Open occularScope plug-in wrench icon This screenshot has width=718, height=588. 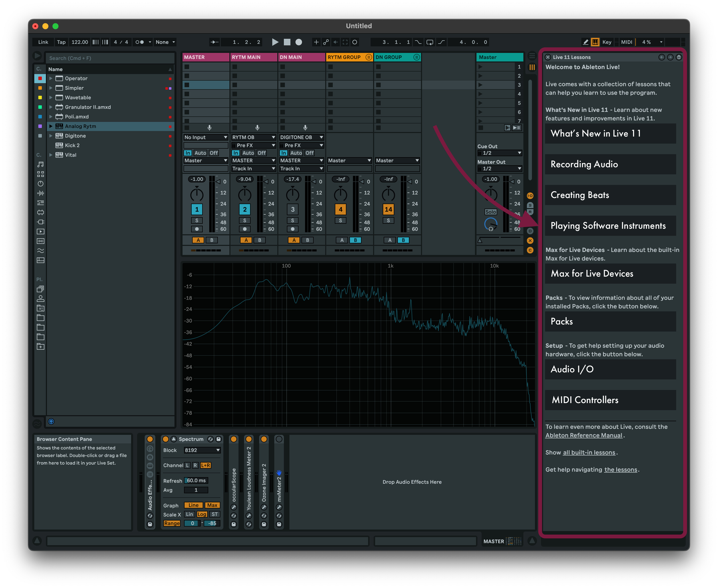point(233,507)
